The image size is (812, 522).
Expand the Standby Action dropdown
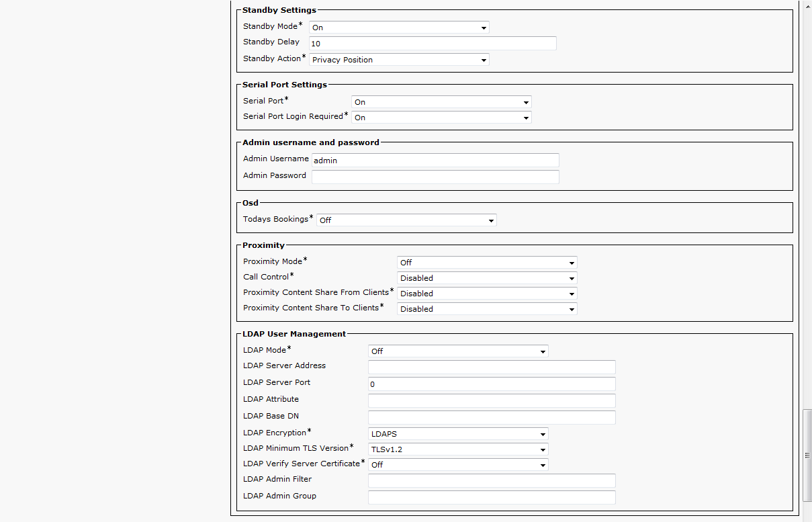coord(399,60)
